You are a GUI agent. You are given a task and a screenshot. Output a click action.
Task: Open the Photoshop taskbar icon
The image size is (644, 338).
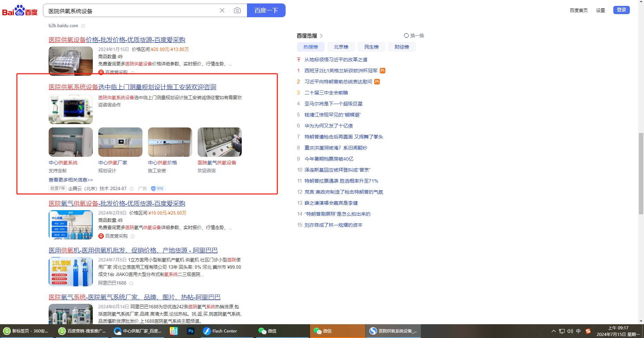(191, 331)
